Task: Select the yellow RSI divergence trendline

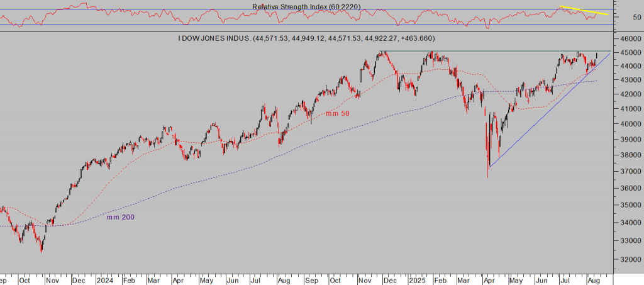Action: pyautogui.click(x=584, y=11)
